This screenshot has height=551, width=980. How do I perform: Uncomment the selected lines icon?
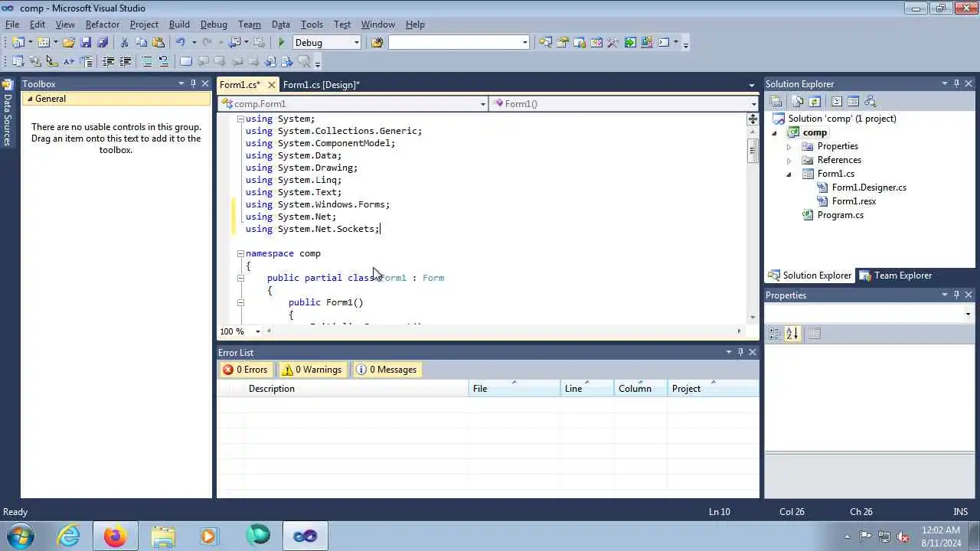tap(163, 61)
